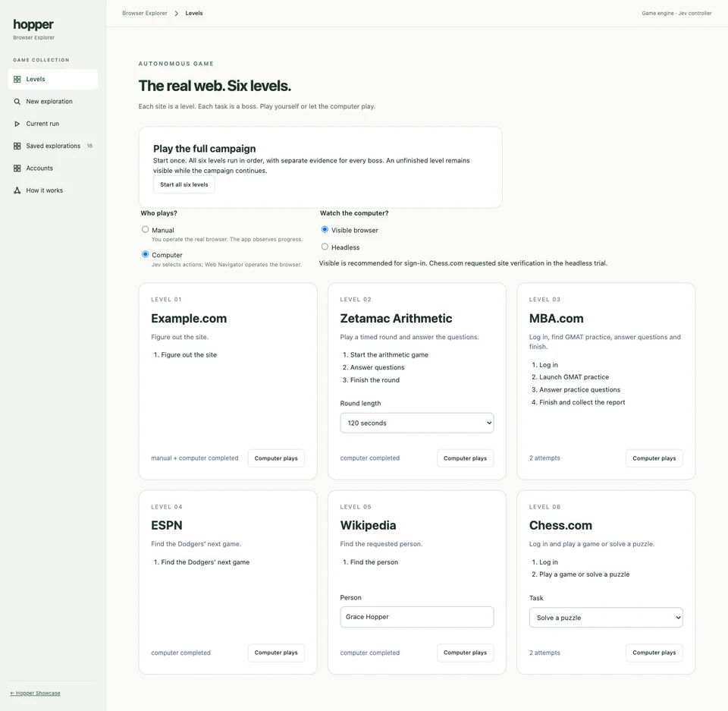Click "Finish and collect the report" step
Image resolution: width=728 pixels, height=711 pixels.
[x=582, y=402]
